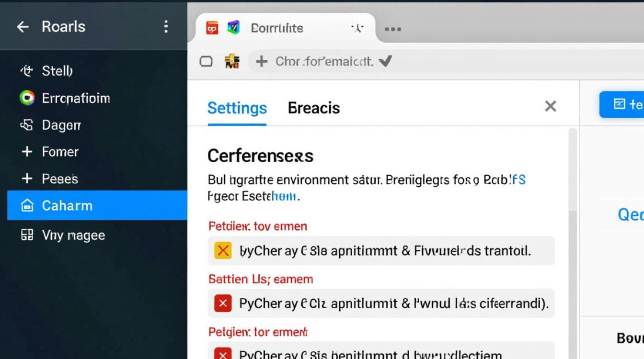Open Vny magee grid view
Viewport: 644px width, 359px height.
coord(73,235)
